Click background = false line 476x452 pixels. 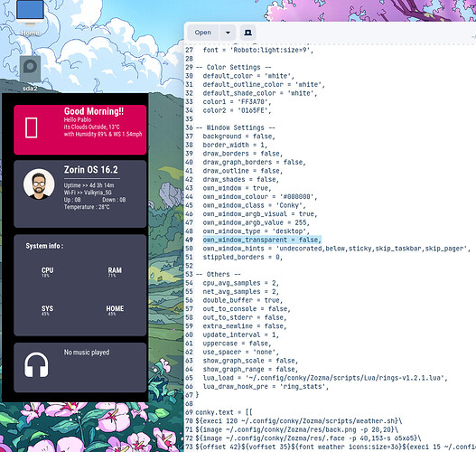[239, 137]
